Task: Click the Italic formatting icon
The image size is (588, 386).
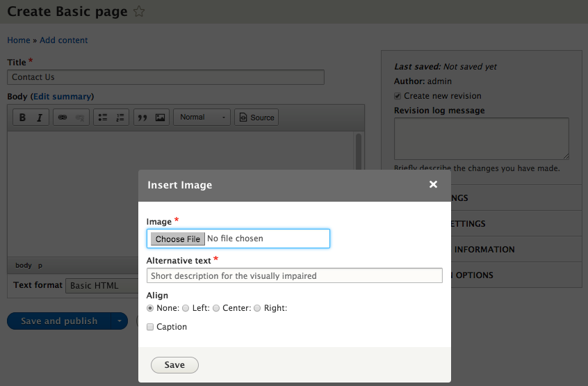Action: pyautogui.click(x=40, y=118)
